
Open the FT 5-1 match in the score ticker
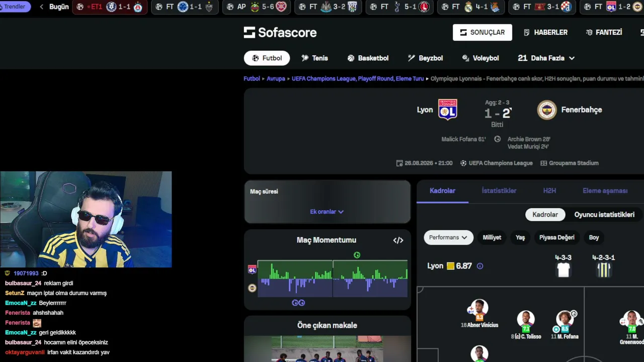pyautogui.click(x=399, y=7)
